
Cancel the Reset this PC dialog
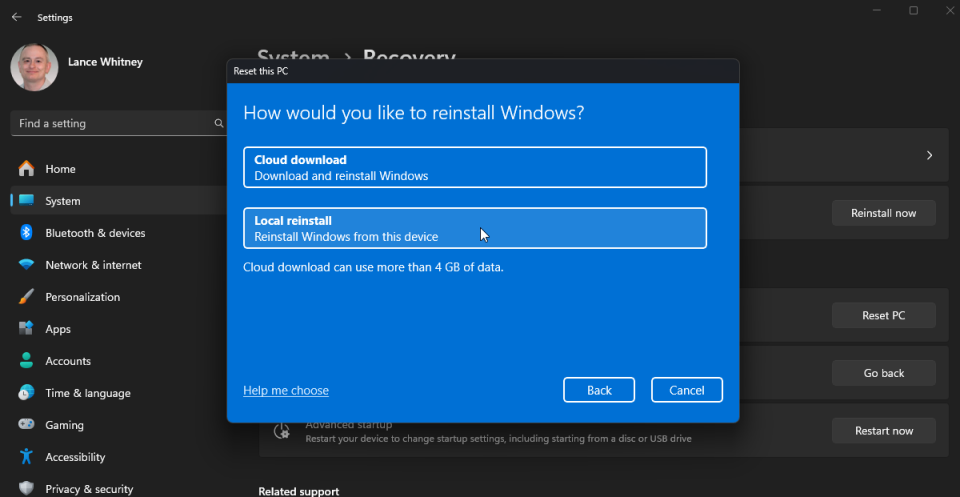pos(687,390)
